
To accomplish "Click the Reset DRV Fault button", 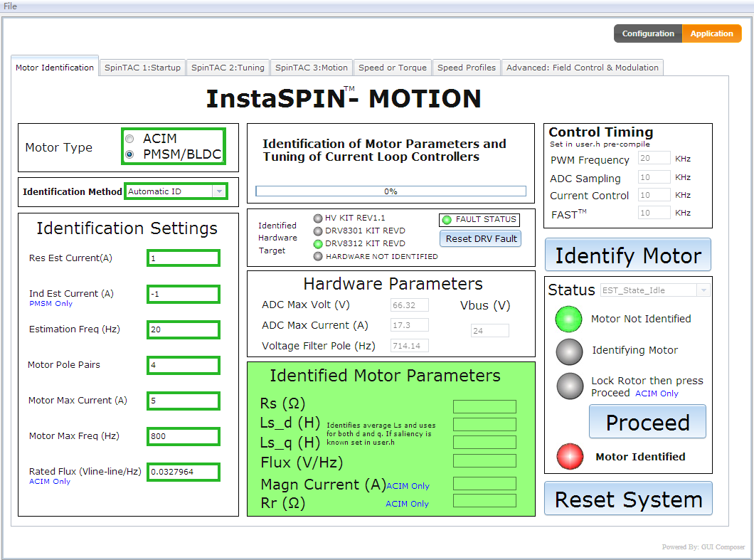I will click(x=481, y=239).
